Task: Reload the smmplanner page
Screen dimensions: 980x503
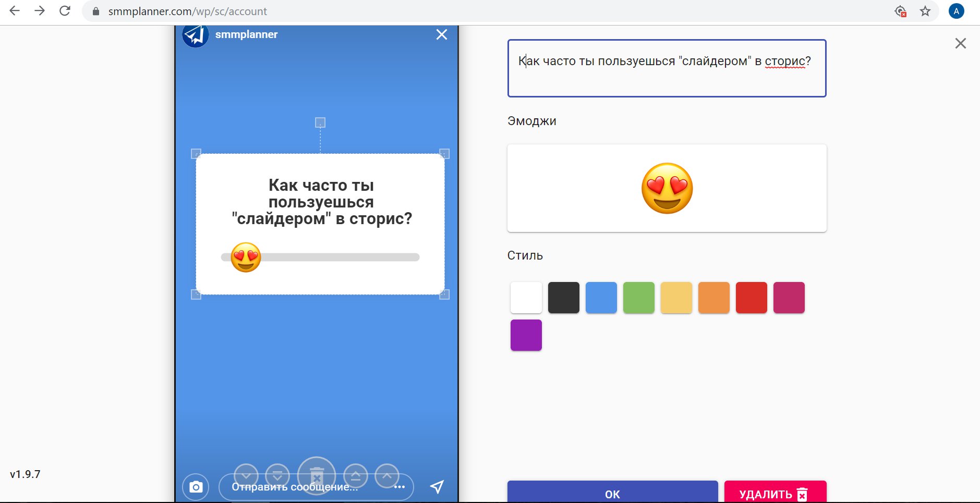Action: tap(65, 11)
